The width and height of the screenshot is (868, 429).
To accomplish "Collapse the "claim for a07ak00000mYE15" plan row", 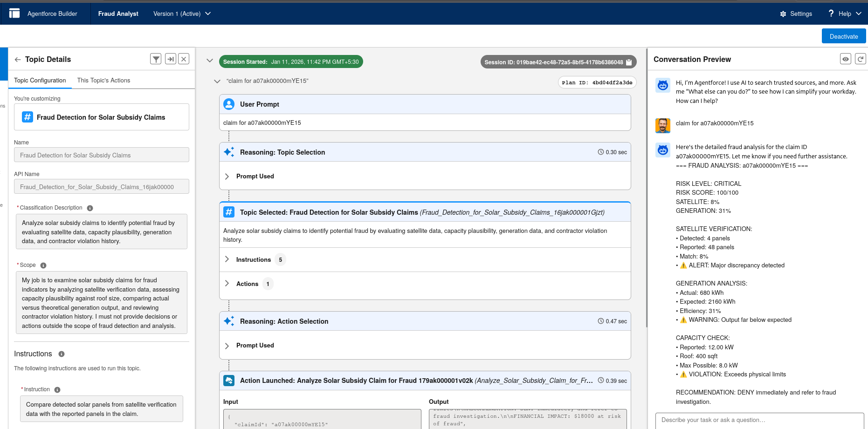I will [217, 81].
